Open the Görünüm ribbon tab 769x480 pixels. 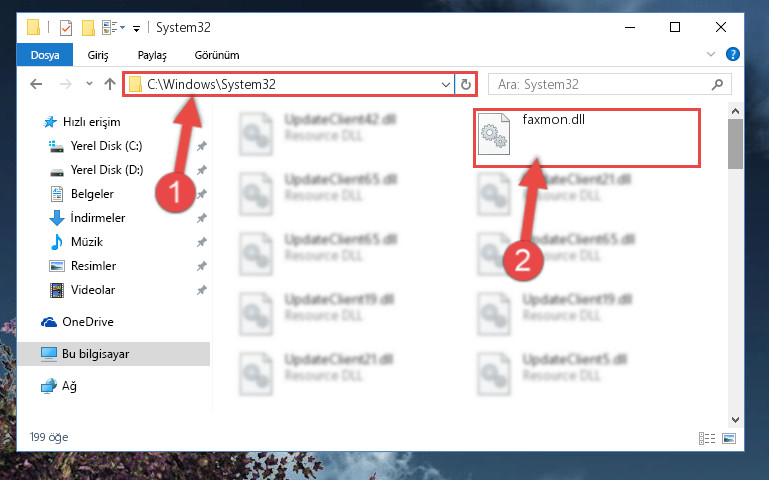tap(217, 55)
